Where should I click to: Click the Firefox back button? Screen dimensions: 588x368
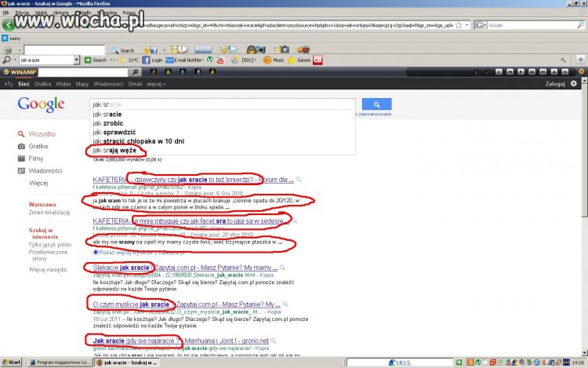(x=9, y=25)
